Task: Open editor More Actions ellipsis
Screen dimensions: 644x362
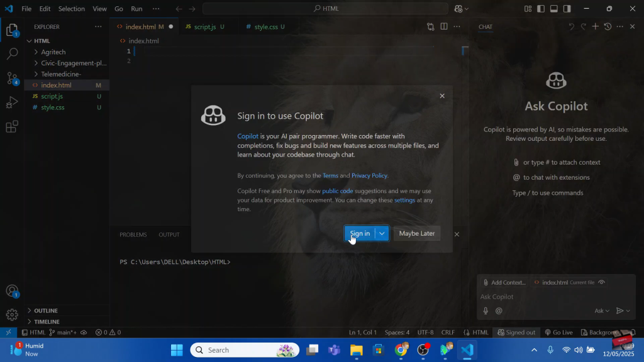Action: point(457,26)
